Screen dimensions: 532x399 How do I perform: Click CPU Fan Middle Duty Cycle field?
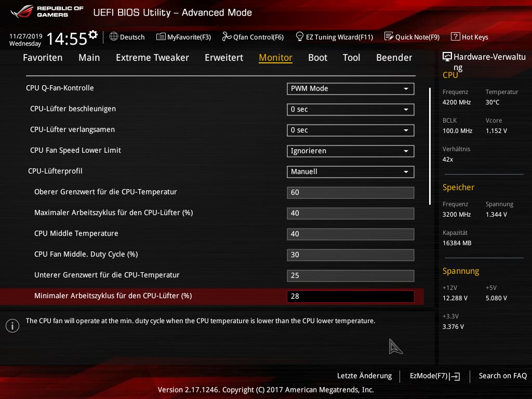pos(351,255)
